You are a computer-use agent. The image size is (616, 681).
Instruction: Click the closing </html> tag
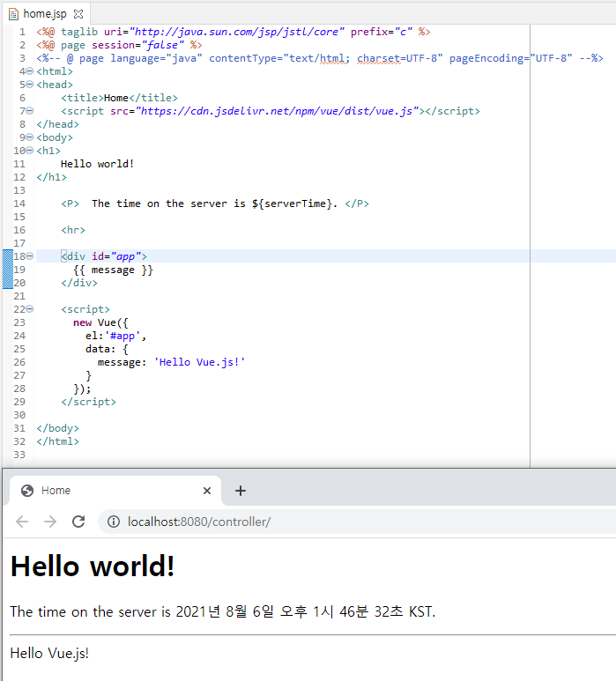pyautogui.click(x=58, y=441)
